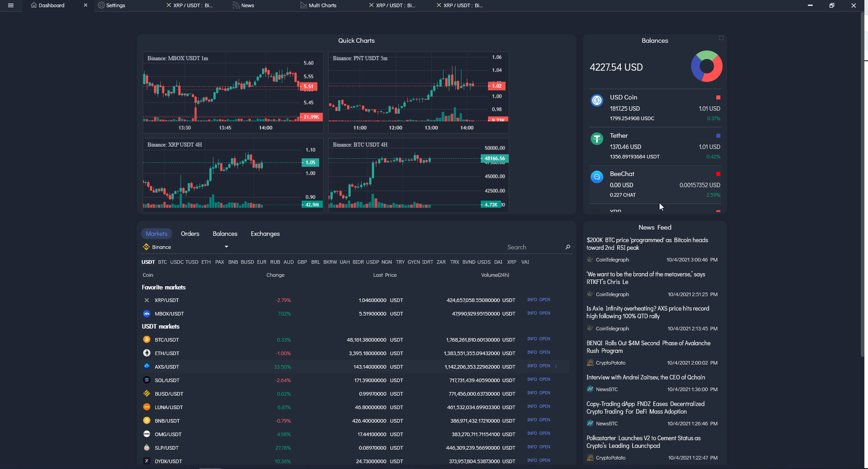Open INFO for BTC/USDT market
Viewport: 868px width, 469px height.
532,339
